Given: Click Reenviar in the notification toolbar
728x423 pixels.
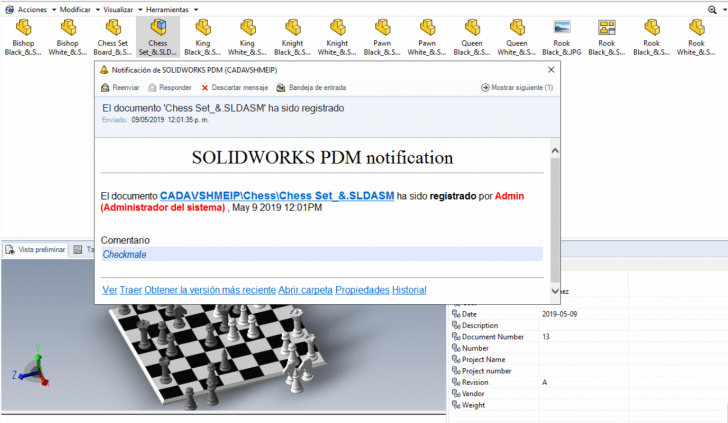Looking at the screenshot, I should coord(120,87).
